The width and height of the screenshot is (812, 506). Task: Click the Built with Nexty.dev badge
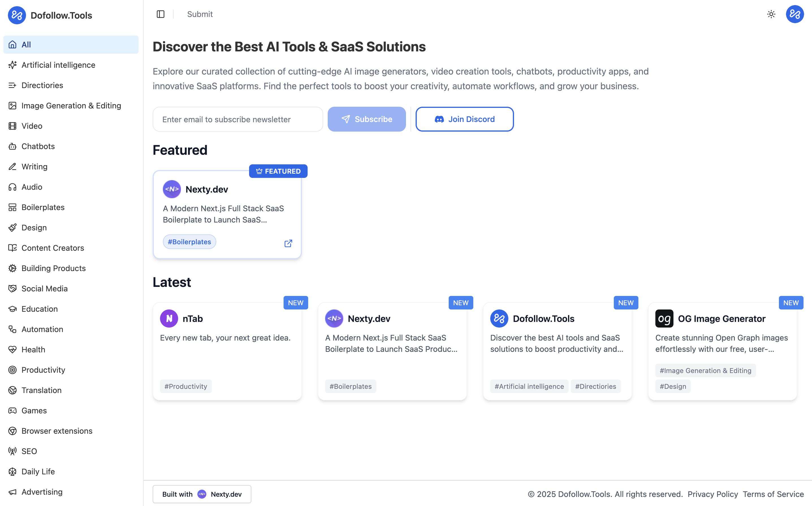[x=202, y=494]
